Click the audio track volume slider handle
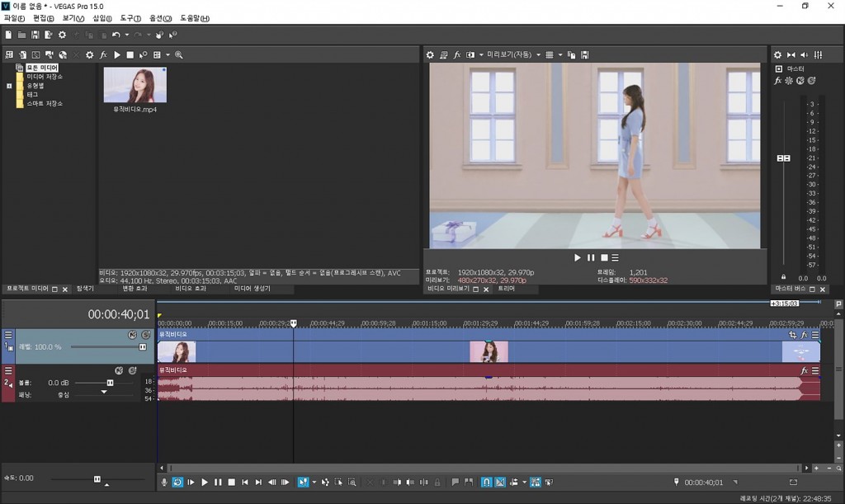The width and height of the screenshot is (845, 504). pyautogui.click(x=110, y=383)
